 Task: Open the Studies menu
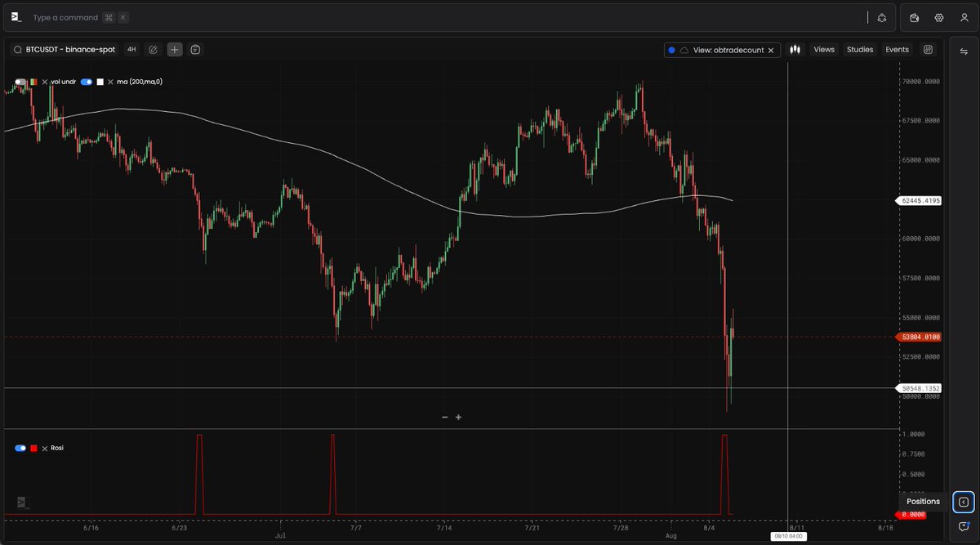click(x=860, y=50)
